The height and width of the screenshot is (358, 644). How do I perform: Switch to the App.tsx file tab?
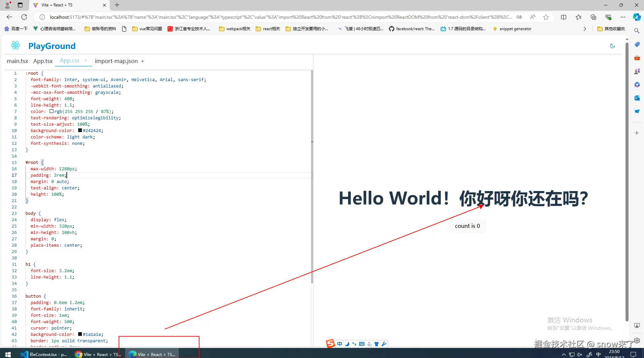[43, 61]
